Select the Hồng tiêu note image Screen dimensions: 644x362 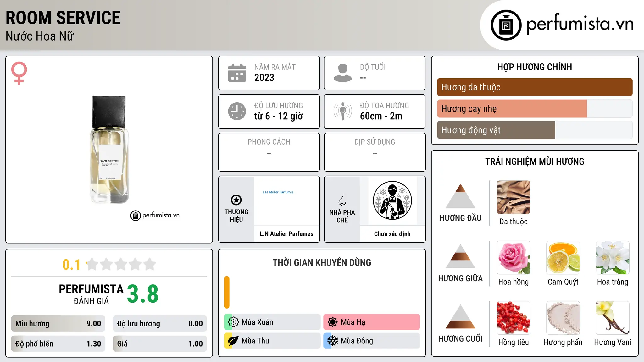514,318
